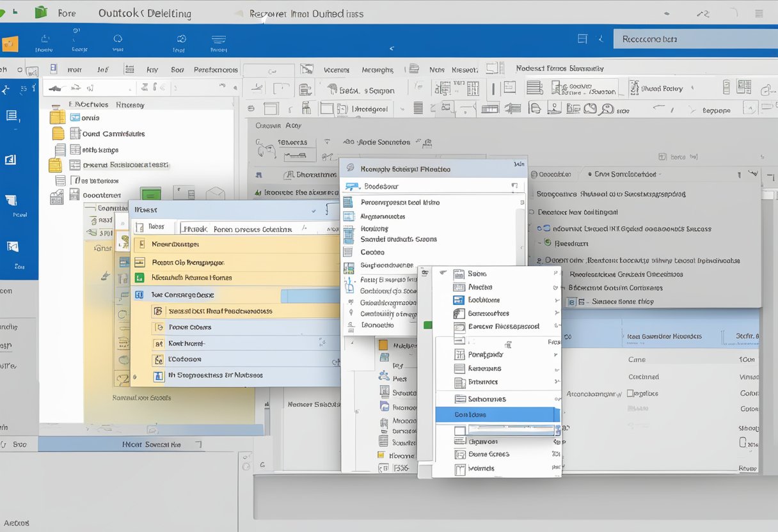
Task: Select the Mail icon in the blue sidebar
Action: click(x=19, y=118)
